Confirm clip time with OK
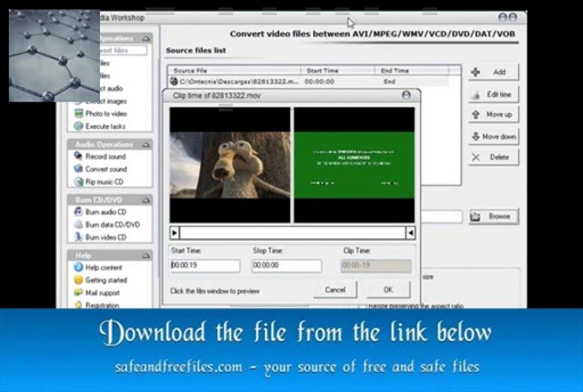The width and height of the screenshot is (583, 392). (388, 289)
